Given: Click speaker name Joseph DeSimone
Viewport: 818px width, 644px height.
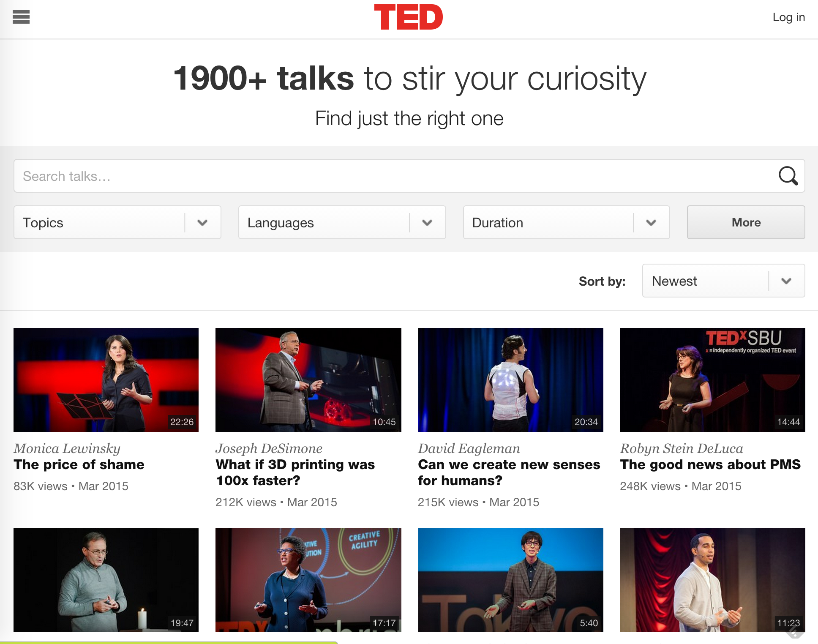Looking at the screenshot, I should point(269,448).
